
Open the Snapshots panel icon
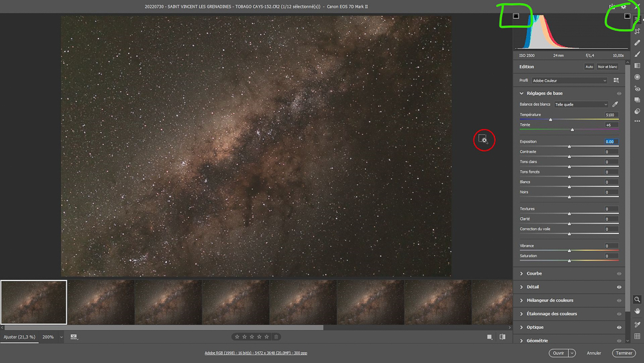(x=637, y=100)
